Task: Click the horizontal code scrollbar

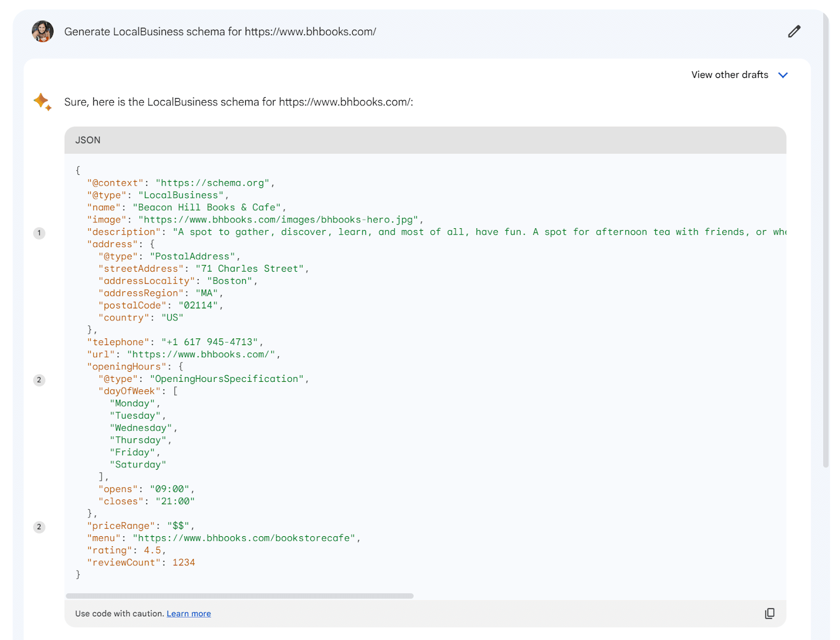Action: click(x=239, y=596)
